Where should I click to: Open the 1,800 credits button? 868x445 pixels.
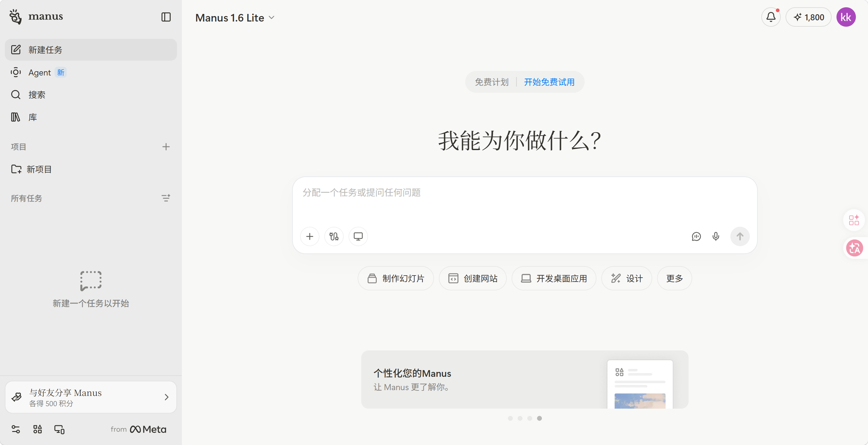click(809, 17)
